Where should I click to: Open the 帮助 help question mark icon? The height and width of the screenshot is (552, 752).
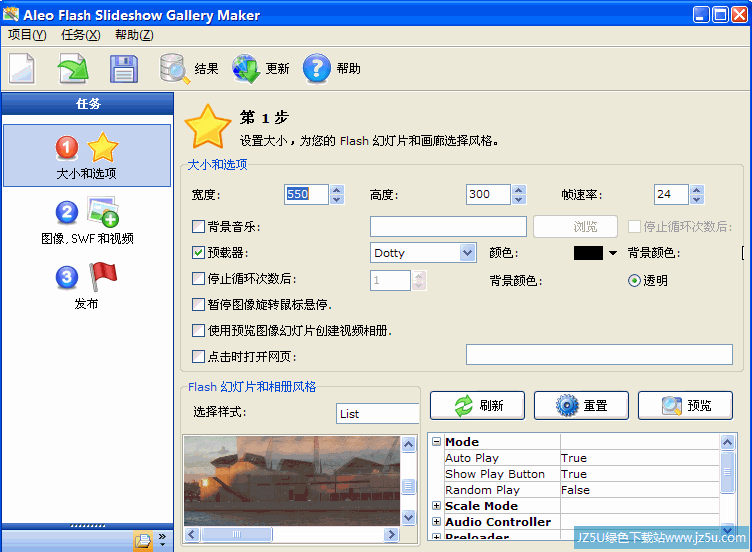coord(317,69)
